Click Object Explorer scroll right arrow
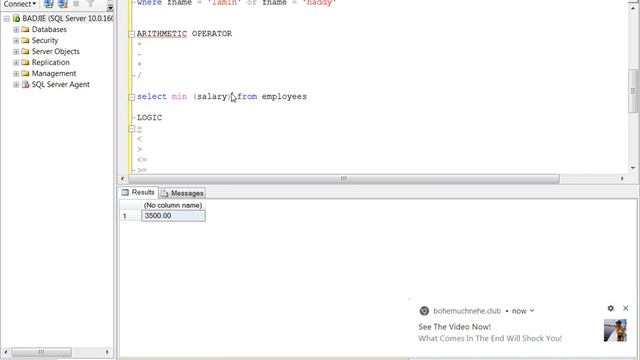This screenshot has height=360, width=640. pyautogui.click(x=107, y=352)
